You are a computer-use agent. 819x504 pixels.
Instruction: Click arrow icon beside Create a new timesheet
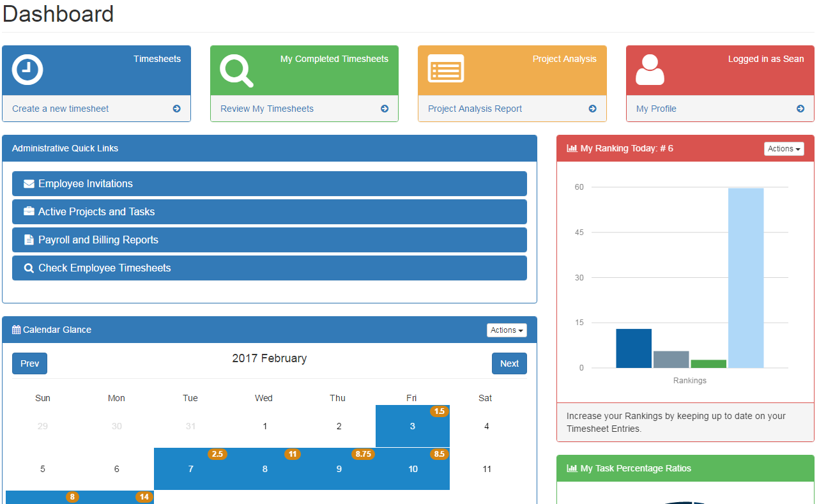pos(177,109)
